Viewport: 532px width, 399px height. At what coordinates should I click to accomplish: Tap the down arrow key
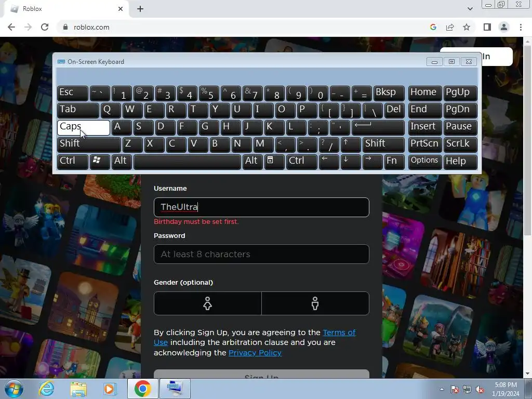click(351, 161)
